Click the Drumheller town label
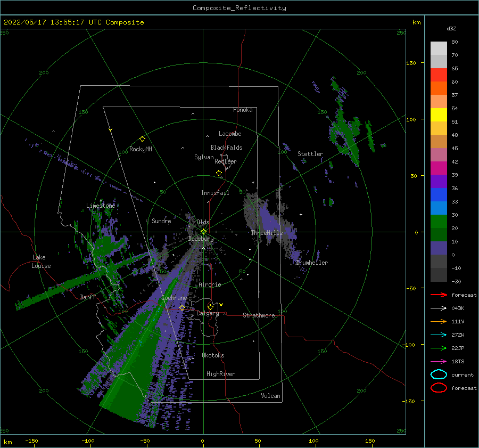This screenshot has width=479, height=448. [311, 263]
